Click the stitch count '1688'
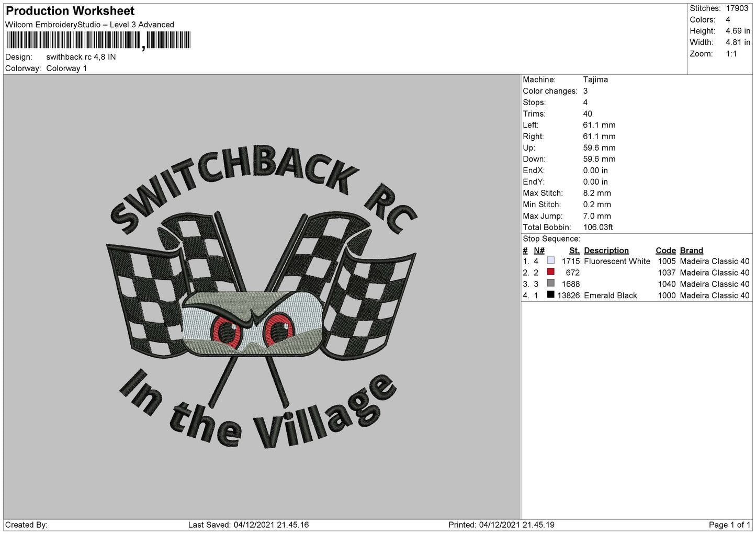 click(x=571, y=284)
